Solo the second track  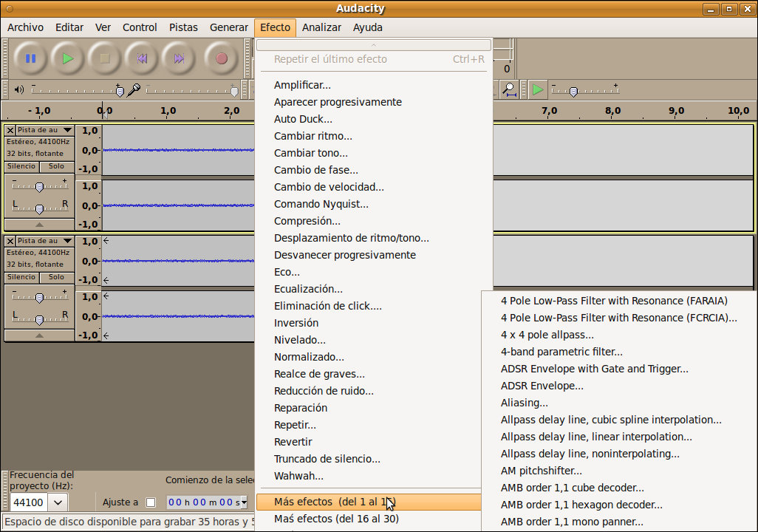point(56,277)
